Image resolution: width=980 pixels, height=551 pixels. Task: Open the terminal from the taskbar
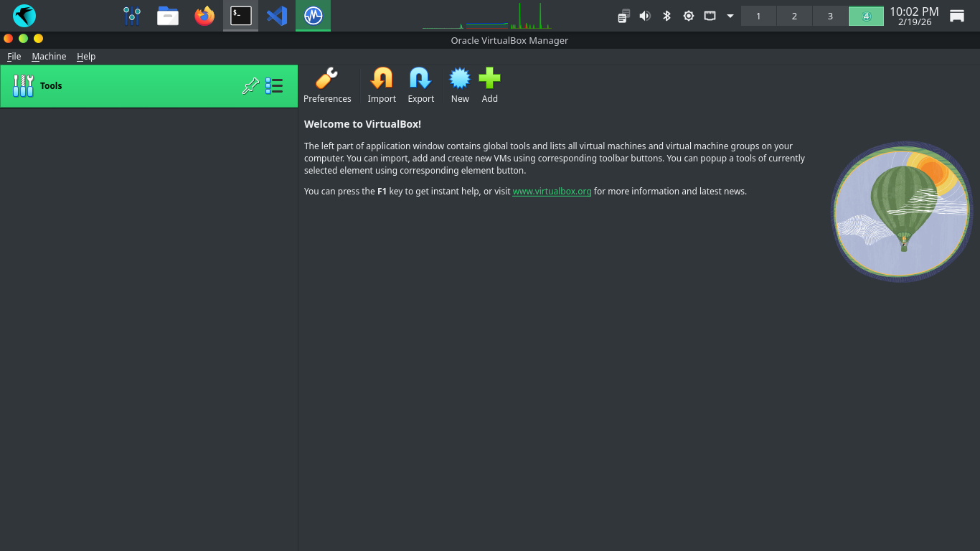(x=240, y=16)
